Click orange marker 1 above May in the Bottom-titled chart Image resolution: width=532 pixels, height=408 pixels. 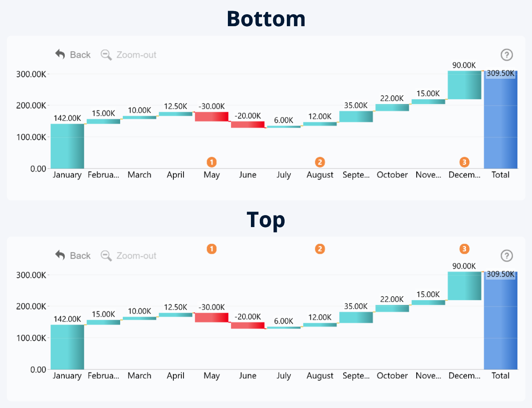(212, 162)
